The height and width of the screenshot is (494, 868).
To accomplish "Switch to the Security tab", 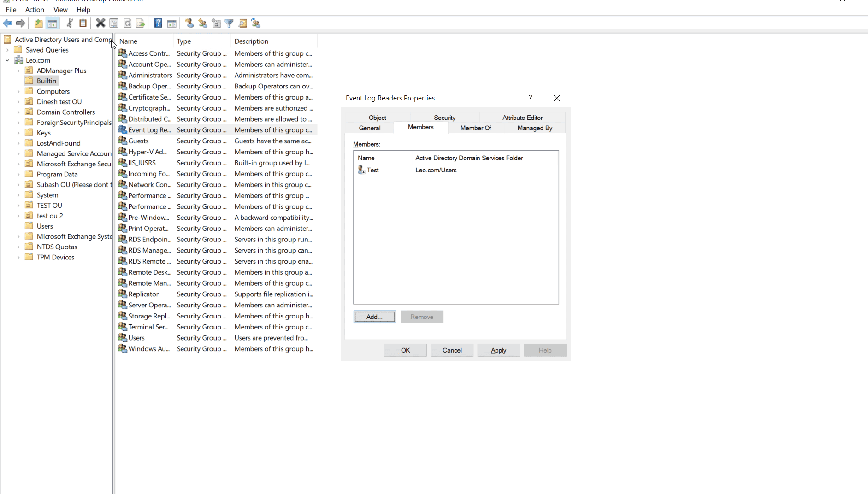I will pyautogui.click(x=444, y=118).
